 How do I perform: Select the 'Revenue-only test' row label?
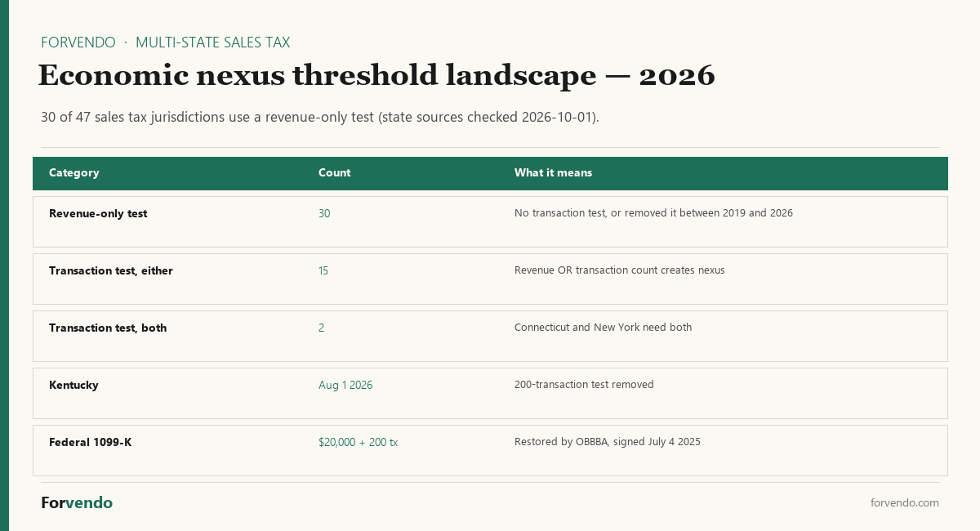pyautogui.click(x=98, y=213)
